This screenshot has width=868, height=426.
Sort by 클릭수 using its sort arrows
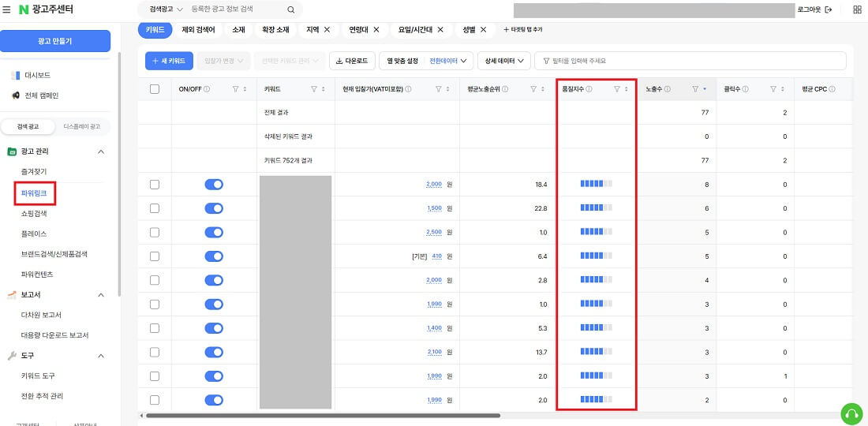point(783,89)
